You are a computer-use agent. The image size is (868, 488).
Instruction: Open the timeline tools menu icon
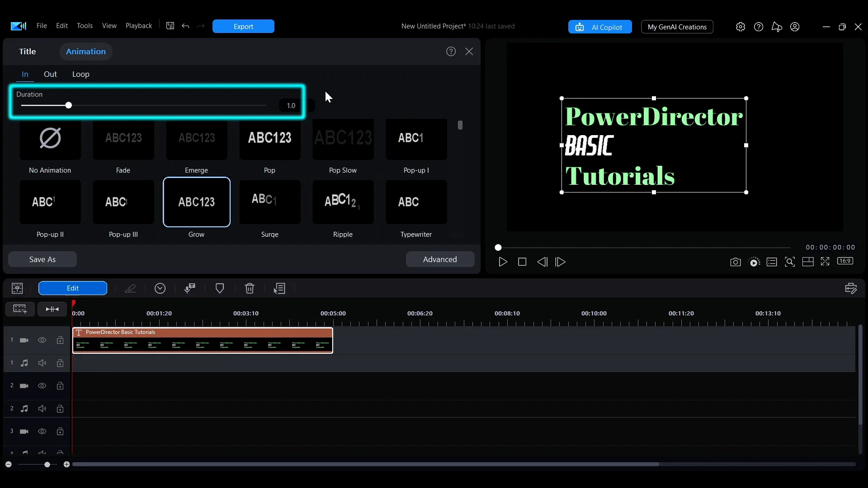[x=17, y=288]
